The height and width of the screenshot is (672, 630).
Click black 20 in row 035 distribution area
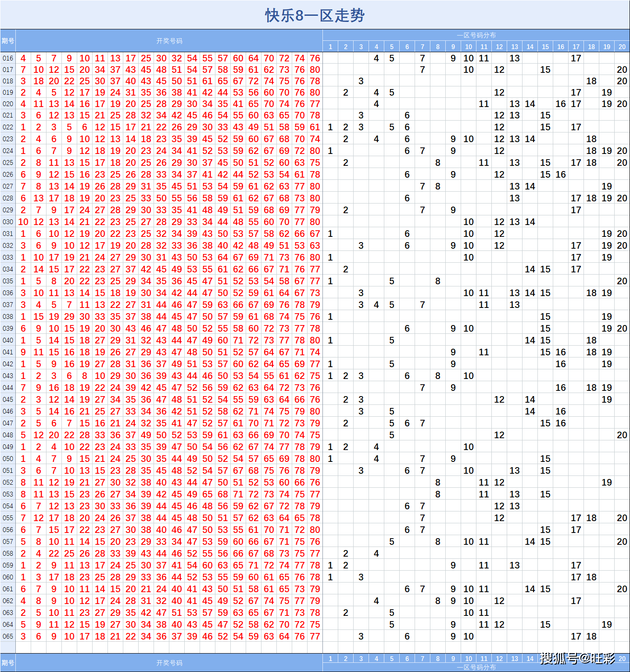tap(622, 281)
